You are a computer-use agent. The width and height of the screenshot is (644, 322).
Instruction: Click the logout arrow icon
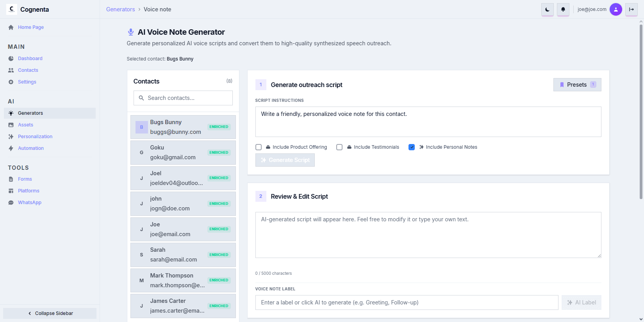point(632,9)
